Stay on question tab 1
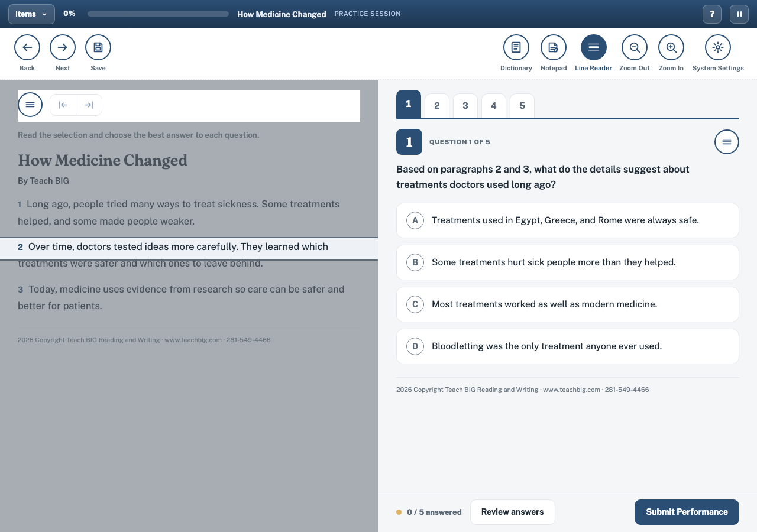The height and width of the screenshot is (532, 757). point(409,105)
